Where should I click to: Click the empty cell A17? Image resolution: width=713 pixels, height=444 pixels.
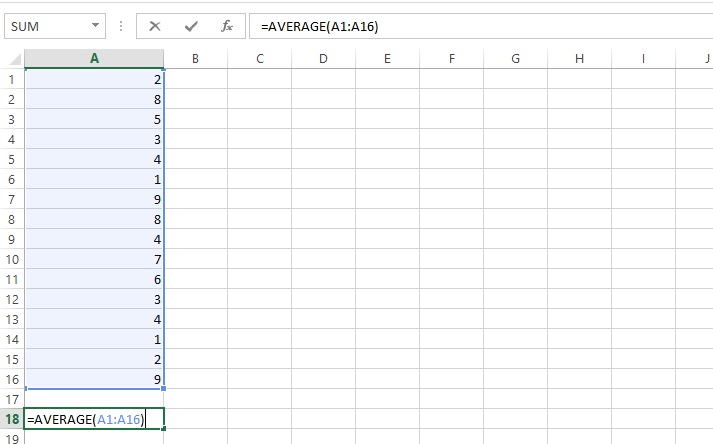(x=94, y=398)
